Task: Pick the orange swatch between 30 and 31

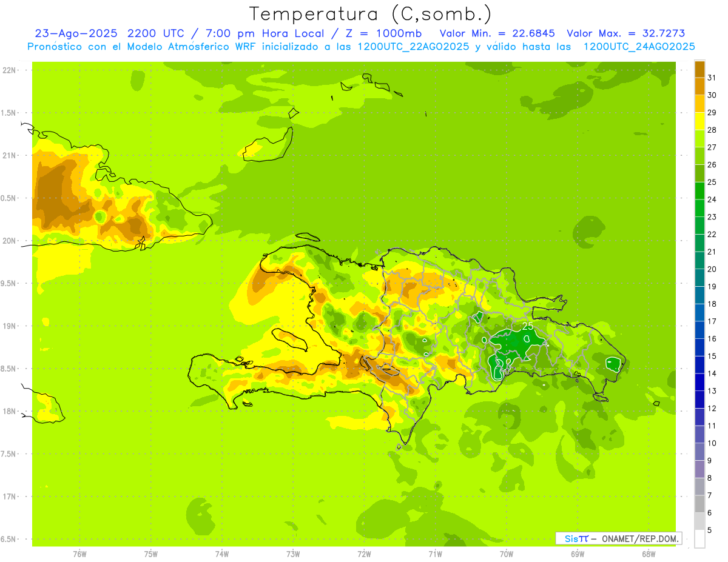Action: pyautogui.click(x=699, y=86)
